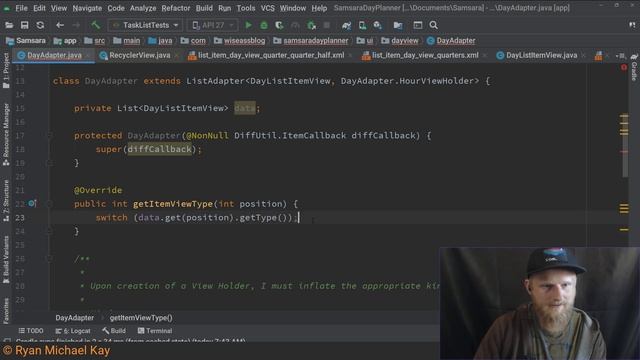Click icon at far right of main toolbar
Viewport: 640px width, 360px height.
(632, 25)
